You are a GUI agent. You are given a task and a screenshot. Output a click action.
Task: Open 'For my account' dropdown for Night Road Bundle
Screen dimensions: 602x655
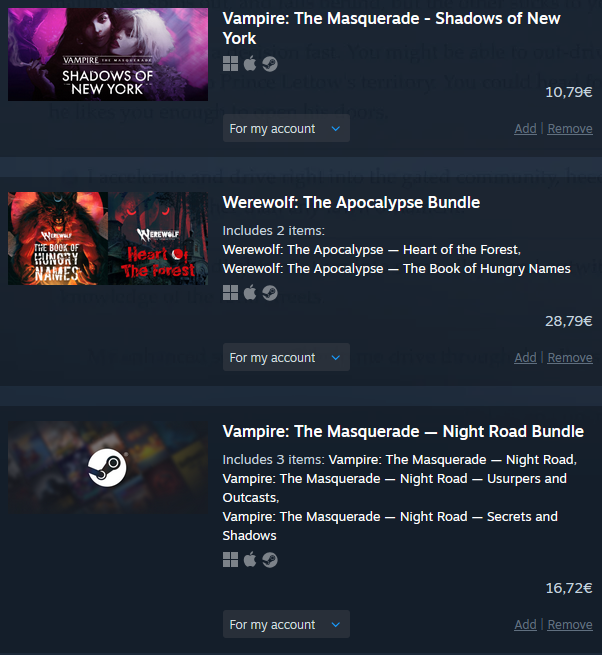[x=286, y=624]
